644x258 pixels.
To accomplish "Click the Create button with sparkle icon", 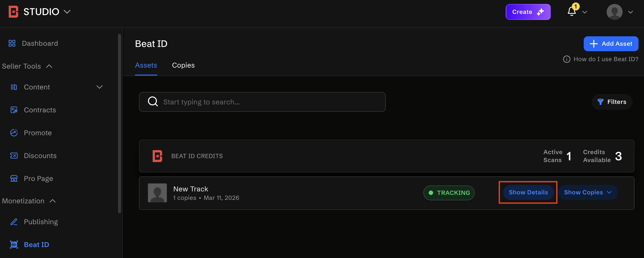I will 528,12.
